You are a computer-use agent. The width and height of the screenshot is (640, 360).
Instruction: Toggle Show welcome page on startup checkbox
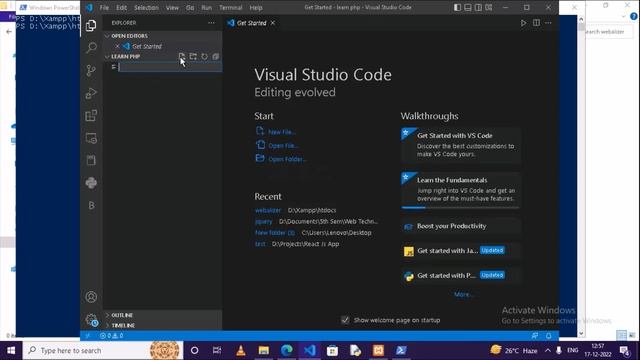tap(345, 320)
